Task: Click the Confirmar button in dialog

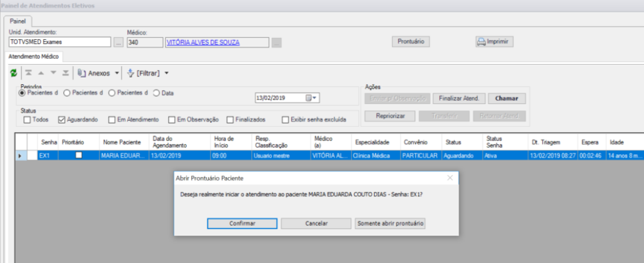Action: (x=242, y=224)
